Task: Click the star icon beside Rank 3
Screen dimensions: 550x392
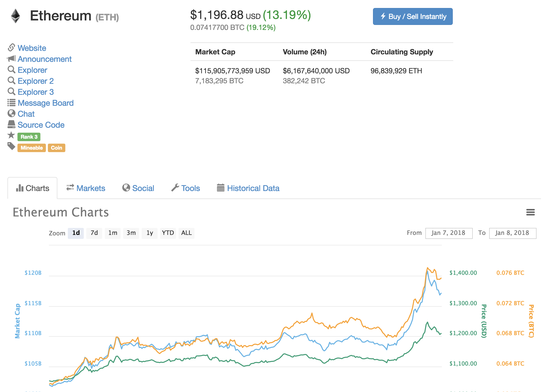Action: point(11,135)
